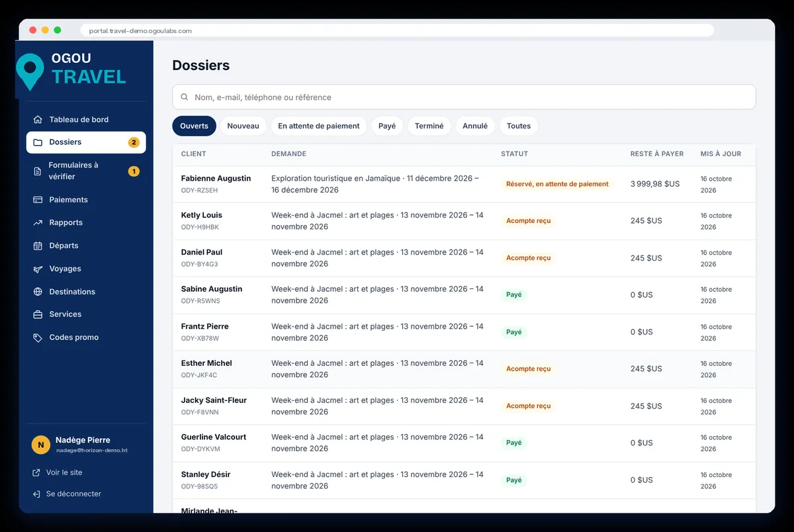Open the Départs page
794x532 pixels.
(86, 245)
